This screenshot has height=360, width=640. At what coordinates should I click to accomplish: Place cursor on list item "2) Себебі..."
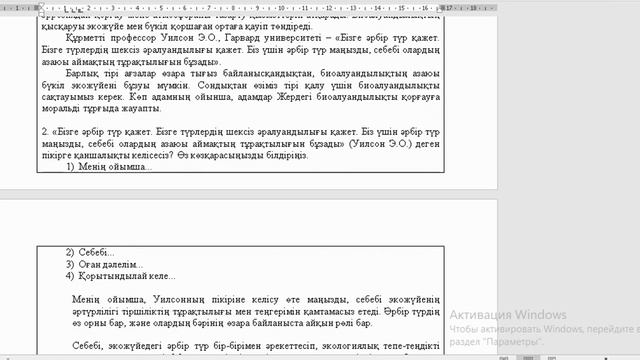click(x=91, y=252)
